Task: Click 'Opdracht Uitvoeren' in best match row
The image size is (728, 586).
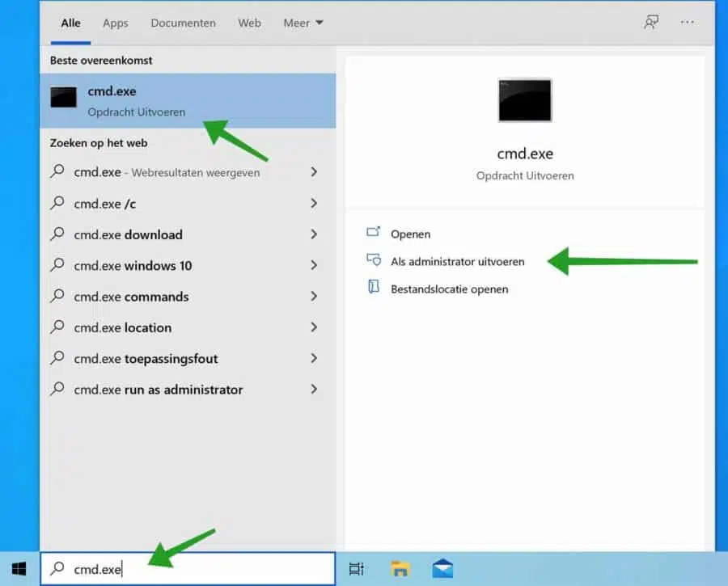Action: 136,112
